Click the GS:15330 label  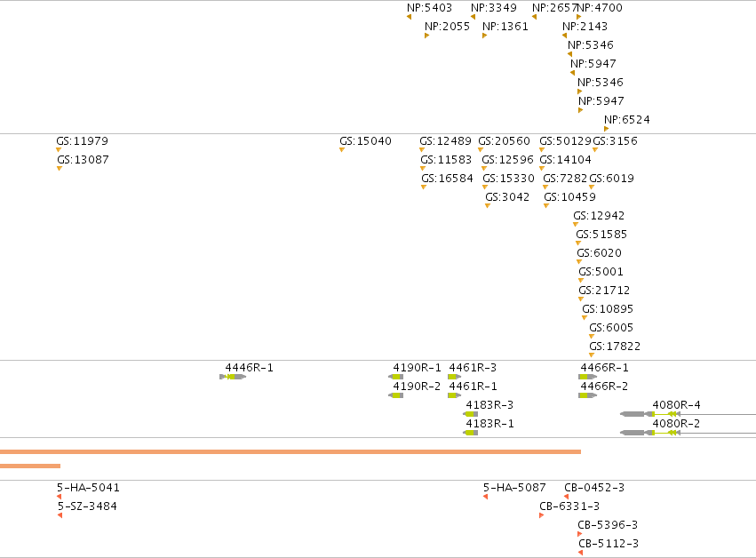click(508, 179)
